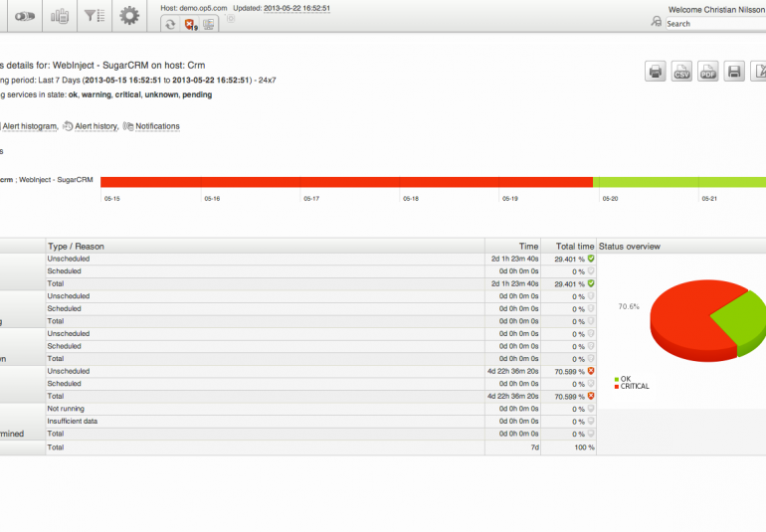Click gray shield in Insufficient data row

click(591, 421)
